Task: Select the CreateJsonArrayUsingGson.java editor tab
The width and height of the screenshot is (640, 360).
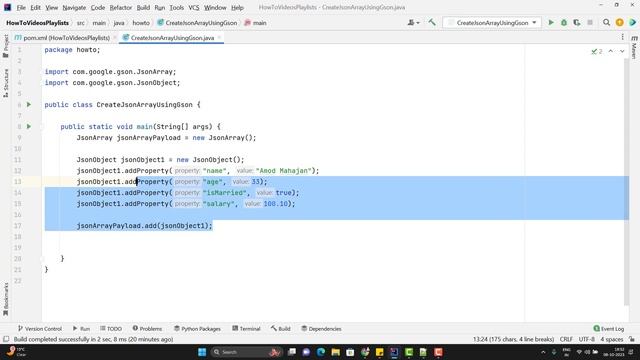Action: tap(172, 38)
